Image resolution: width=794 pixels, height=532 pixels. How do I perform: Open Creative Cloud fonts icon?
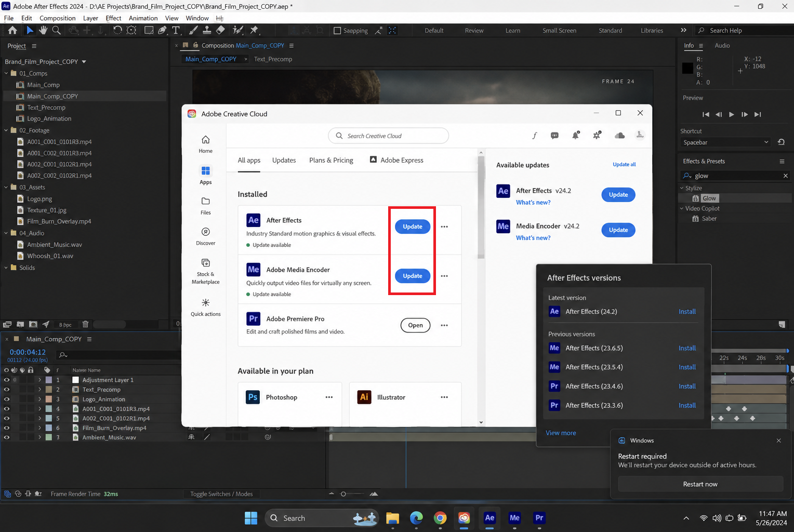[x=534, y=136]
